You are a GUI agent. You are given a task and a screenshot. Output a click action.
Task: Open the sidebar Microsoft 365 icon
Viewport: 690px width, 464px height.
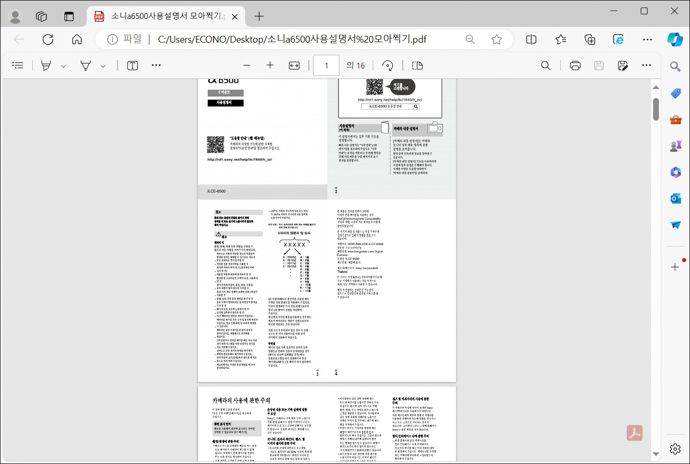[675, 172]
